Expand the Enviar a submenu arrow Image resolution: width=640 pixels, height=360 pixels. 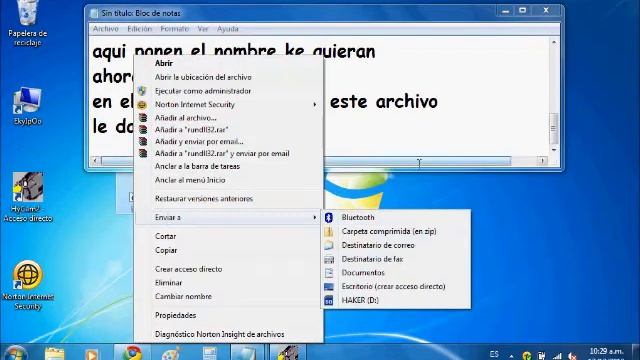[314, 218]
